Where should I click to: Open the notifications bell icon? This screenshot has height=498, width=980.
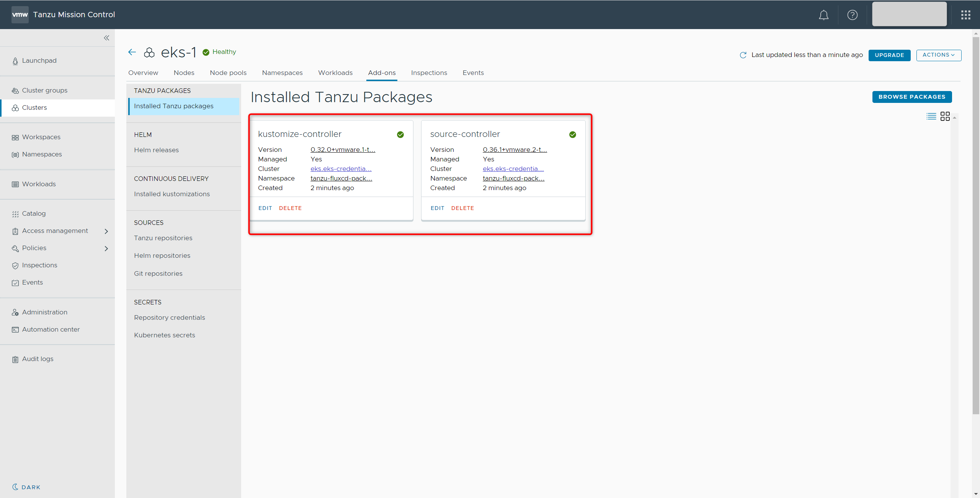coord(823,15)
